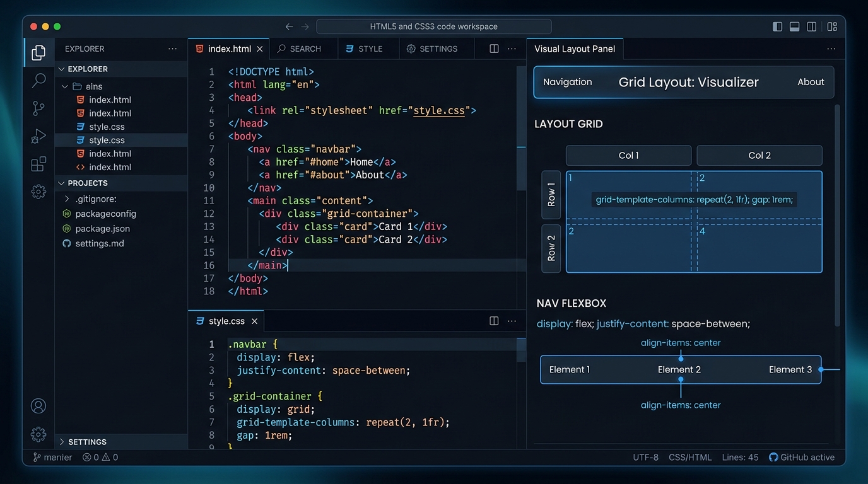This screenshot has width=868, height=484.
Task: Click the Row 2 side button
Action: coord(551,248)
